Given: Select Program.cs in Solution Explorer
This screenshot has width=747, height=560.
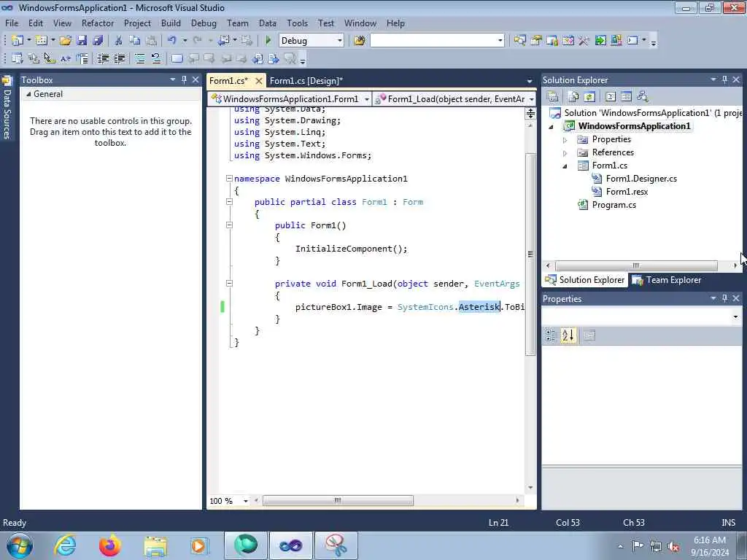Looking at the screenshot, I should tap(614, 205).
